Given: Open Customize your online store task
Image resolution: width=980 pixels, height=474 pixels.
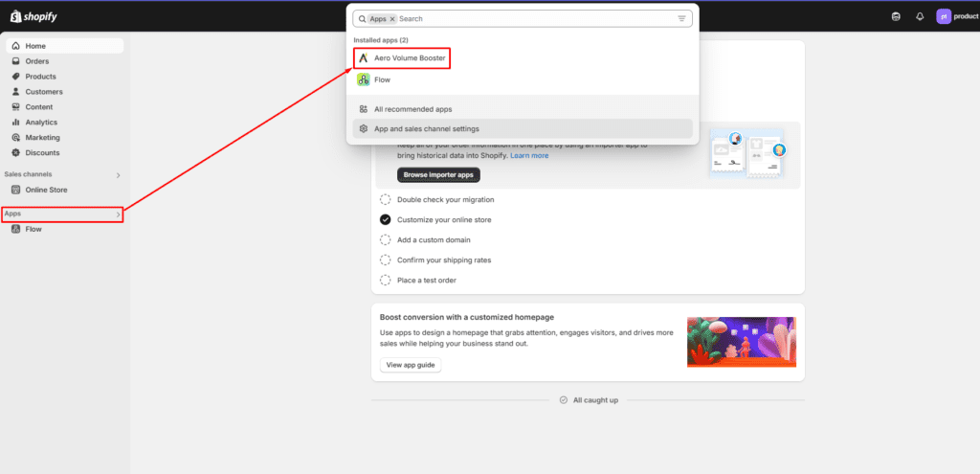Looking at the screenshot, I should [444, 220].
